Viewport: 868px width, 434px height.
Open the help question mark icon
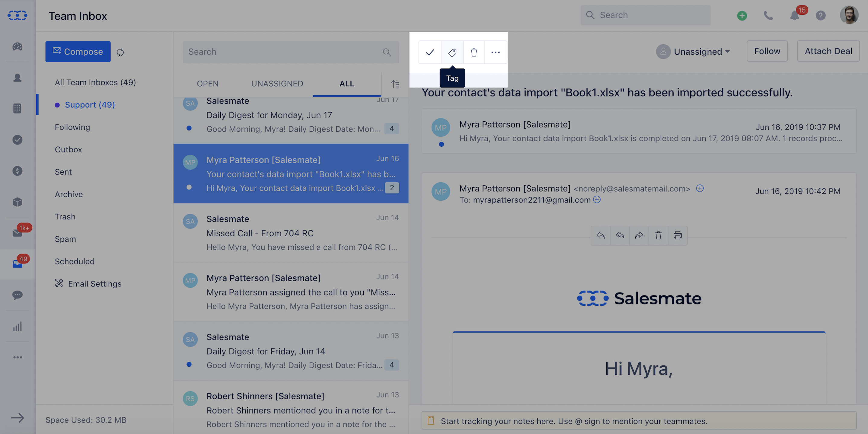click(821, 15)
